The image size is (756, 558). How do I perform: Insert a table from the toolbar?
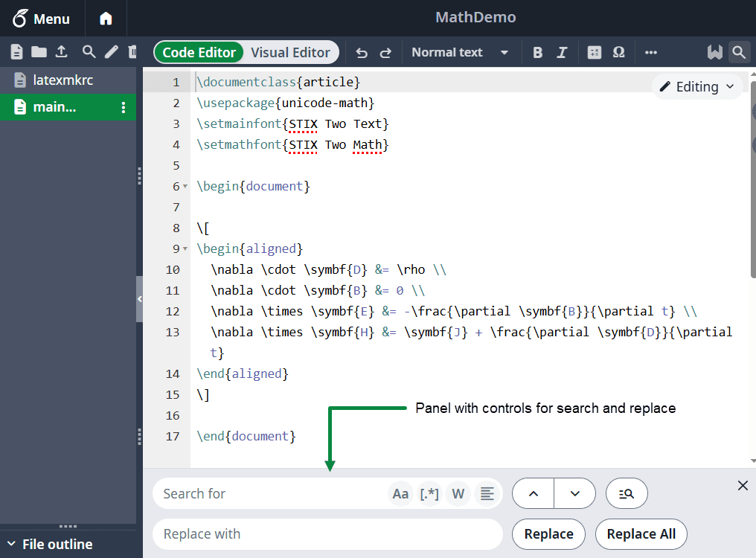[594, 53]
